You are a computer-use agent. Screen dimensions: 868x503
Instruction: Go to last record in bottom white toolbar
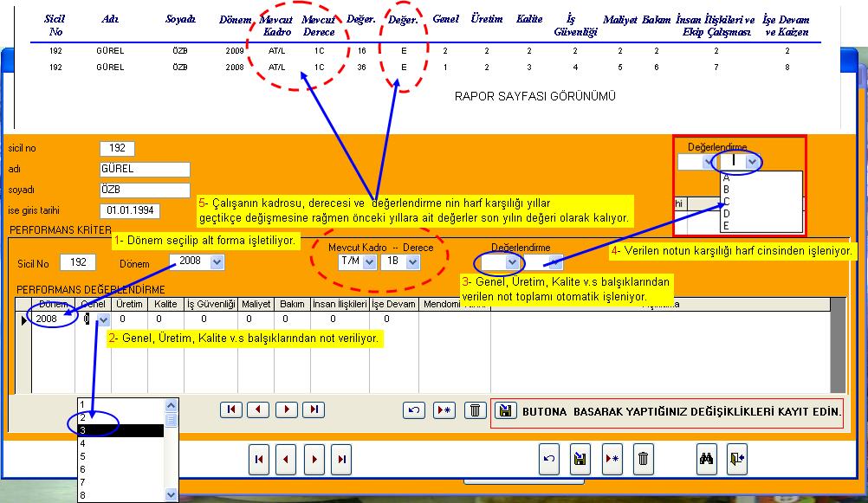pyautogui.click(x=342, y=460)
